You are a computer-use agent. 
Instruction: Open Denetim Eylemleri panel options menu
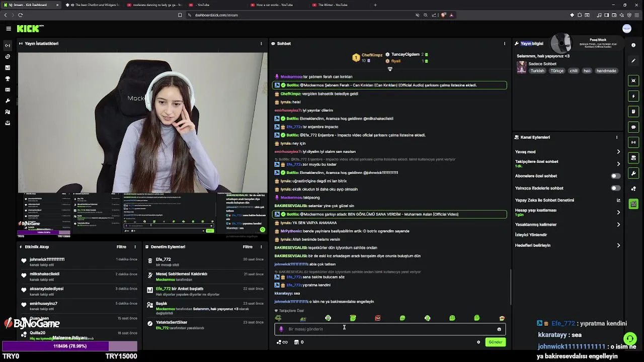261,247
